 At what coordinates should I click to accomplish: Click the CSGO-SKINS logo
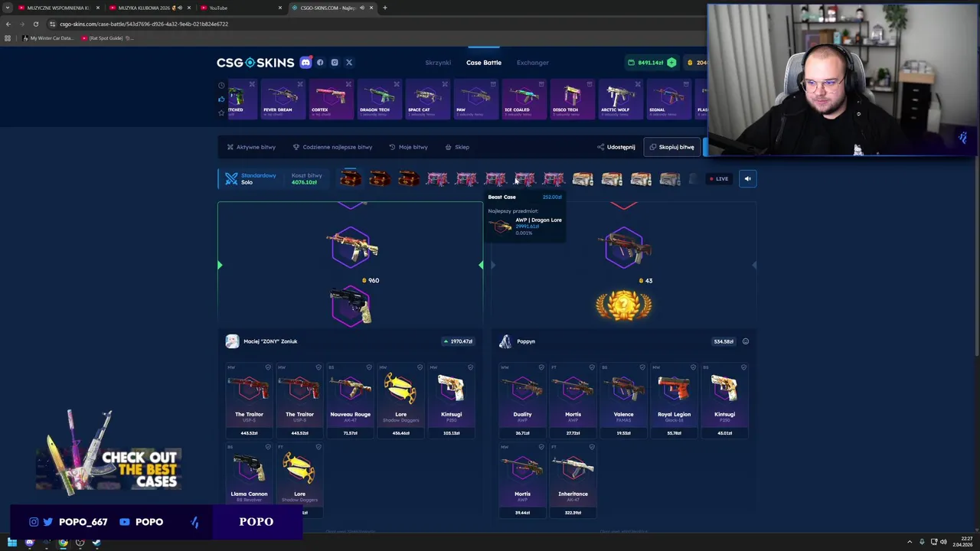255,63
